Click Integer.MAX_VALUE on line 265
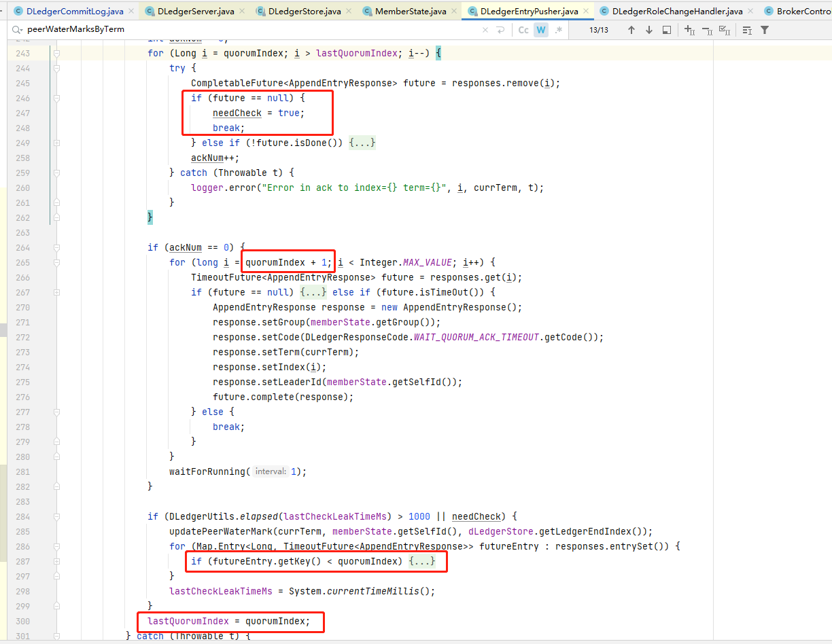This screenshot has height=644, width=832. click(406, 262)
